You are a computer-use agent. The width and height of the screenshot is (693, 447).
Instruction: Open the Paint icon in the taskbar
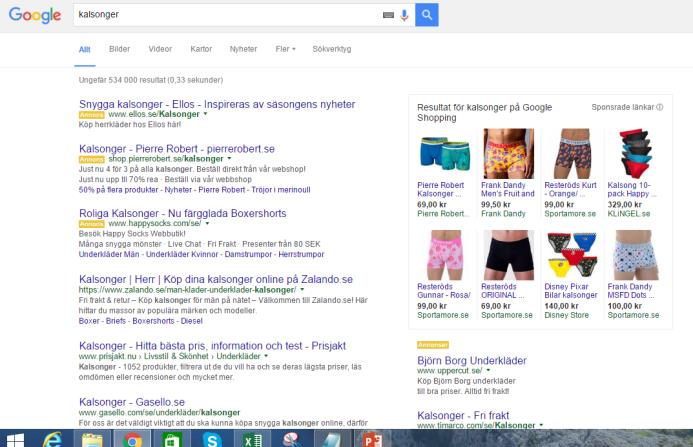[292, 439]
